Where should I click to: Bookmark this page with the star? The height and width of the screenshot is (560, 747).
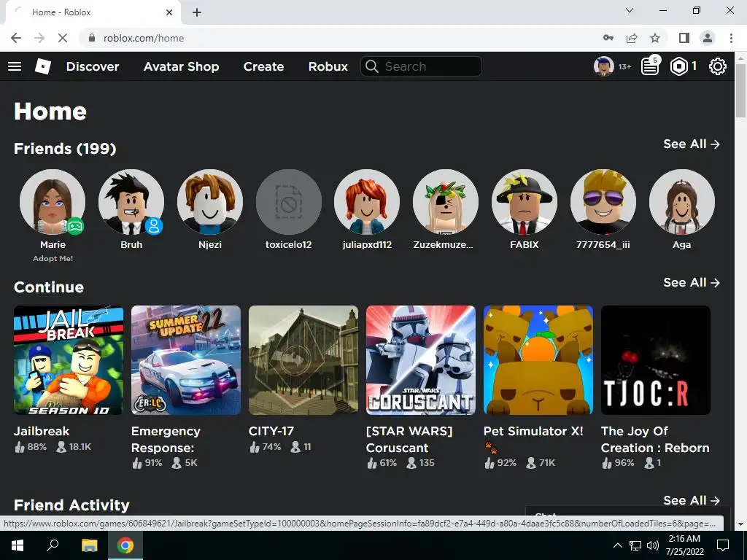[x=655, y=38]
